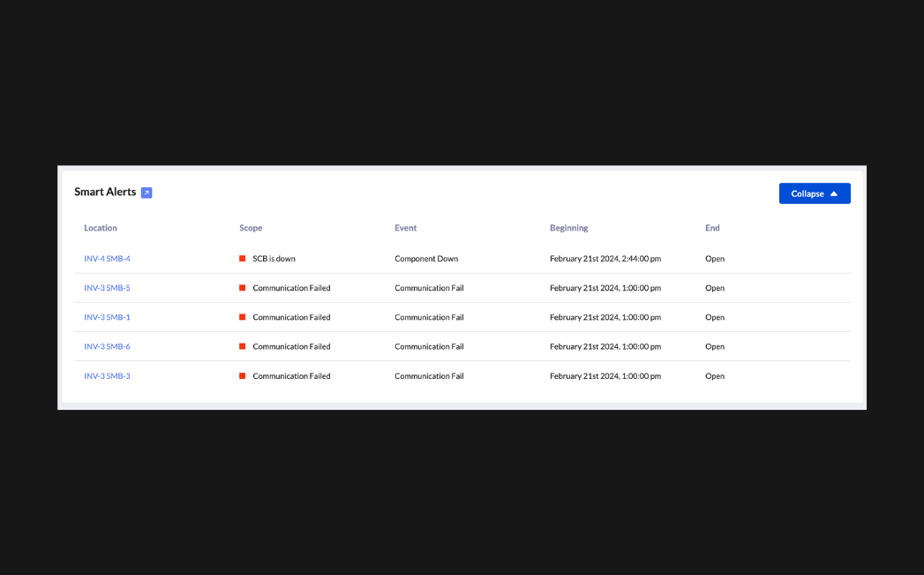Screen dimensions: 924x575
Task: Open Smart Alerts external link icon
Action: point(146,193)
